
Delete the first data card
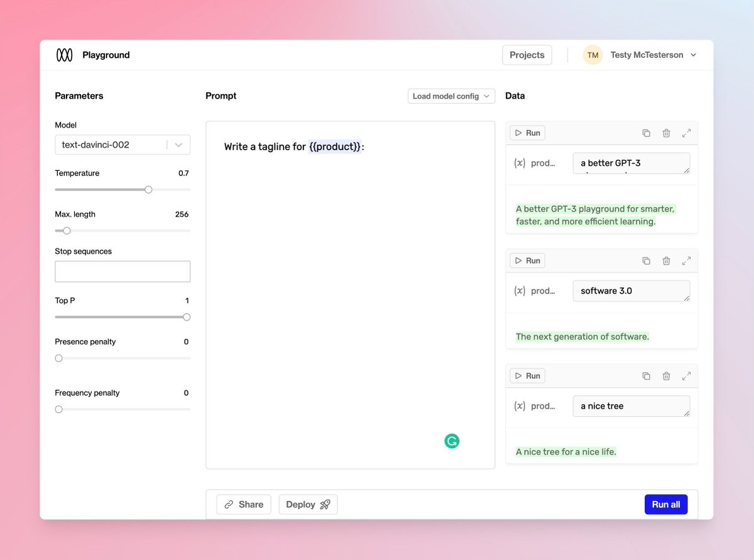(x=666, y=133)
